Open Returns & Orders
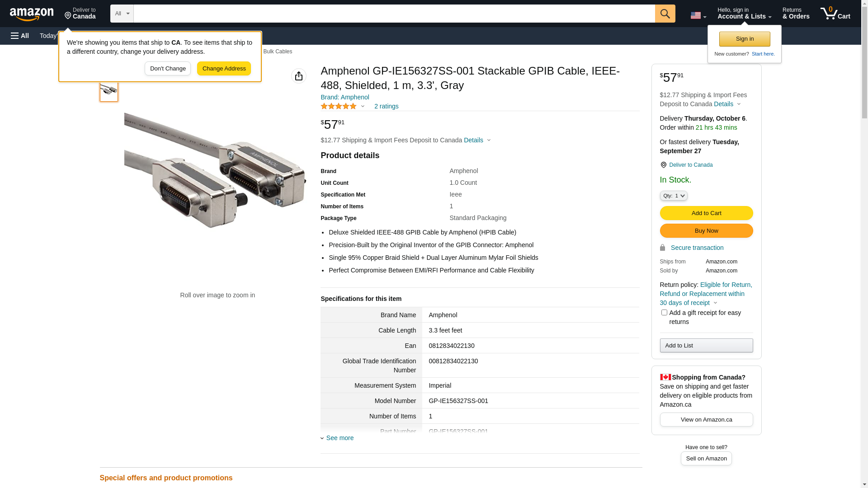The width and height of the screenshot is (868, 488). pos(796,14)
